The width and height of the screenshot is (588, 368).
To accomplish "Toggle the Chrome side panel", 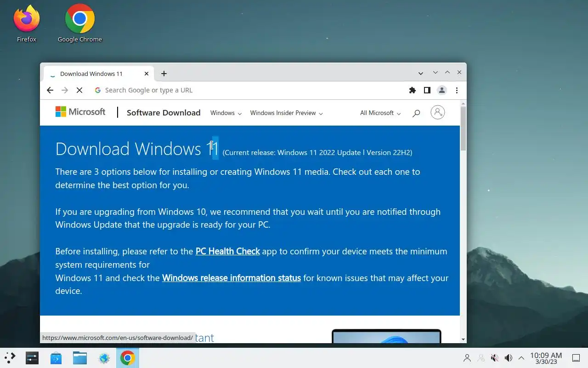I will pyautogui.click(x=427, y=90).
